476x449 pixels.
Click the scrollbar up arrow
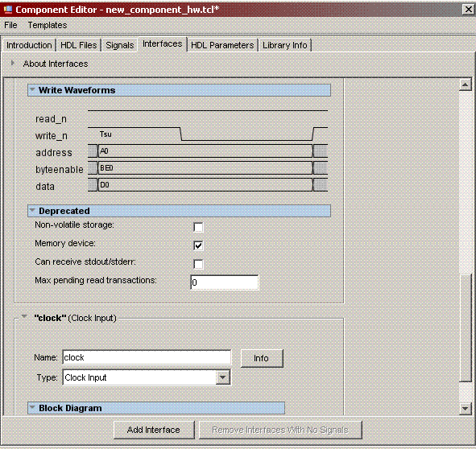(x=465, y=84)
